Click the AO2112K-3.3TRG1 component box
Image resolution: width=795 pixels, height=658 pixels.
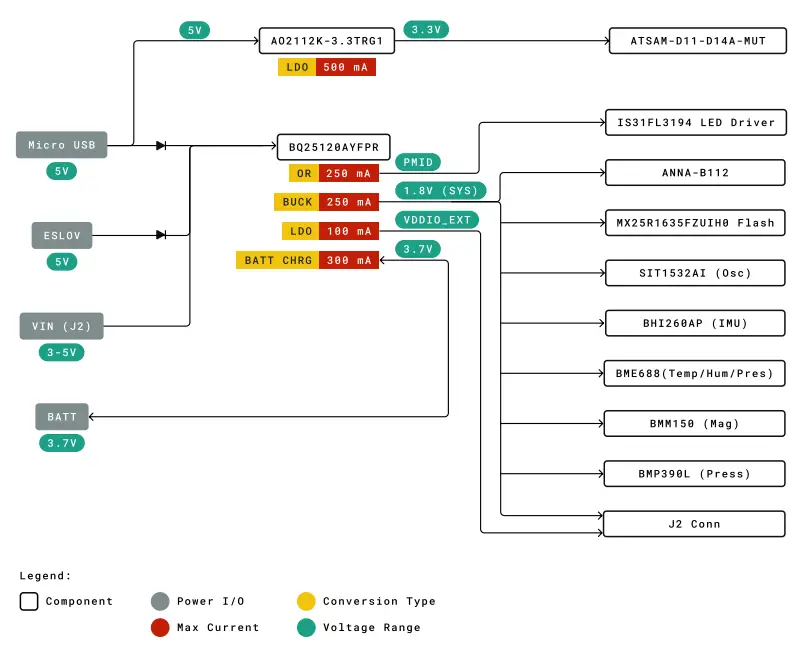click(327, 41)
